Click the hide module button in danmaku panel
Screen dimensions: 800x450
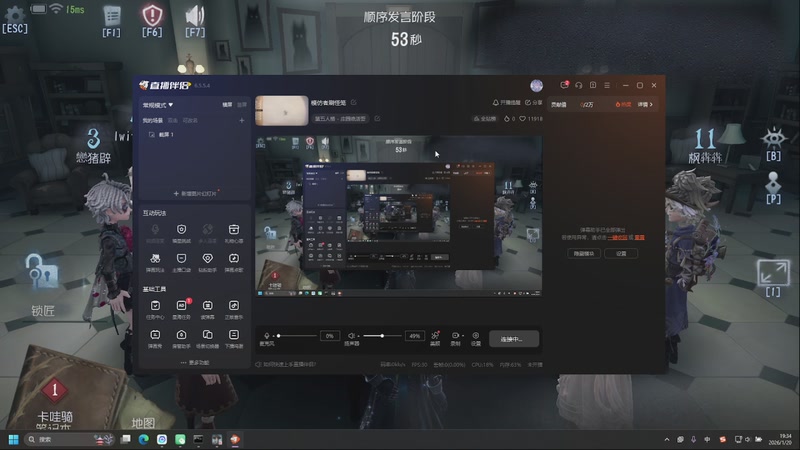tap(584, 253)
